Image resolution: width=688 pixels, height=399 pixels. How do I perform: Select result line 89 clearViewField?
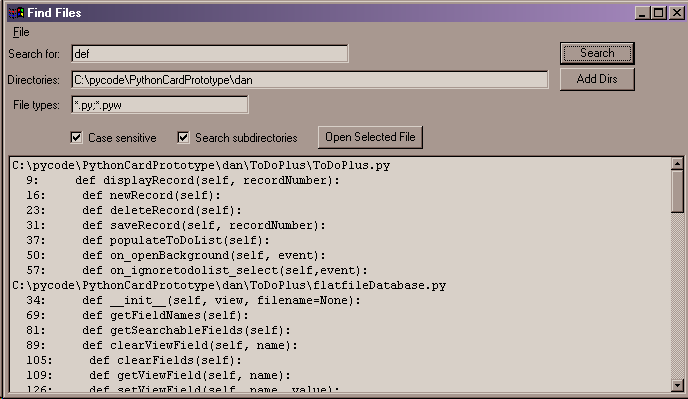161,345
